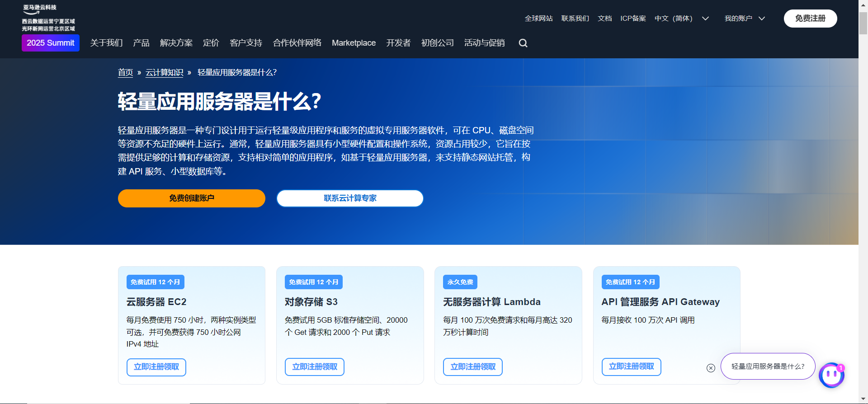Click the vertical scrollbar thumb
Image resolution: width=868 pixels, height=404 pixels.
pyautogui.click(x=863, y=23)
